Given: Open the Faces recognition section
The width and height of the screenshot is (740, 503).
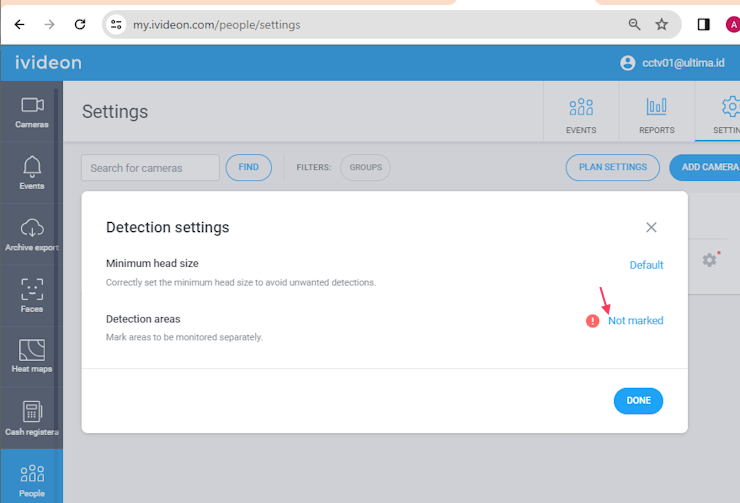Looking at the screenshot, I should pyautogui.click(x=32, y=295).
